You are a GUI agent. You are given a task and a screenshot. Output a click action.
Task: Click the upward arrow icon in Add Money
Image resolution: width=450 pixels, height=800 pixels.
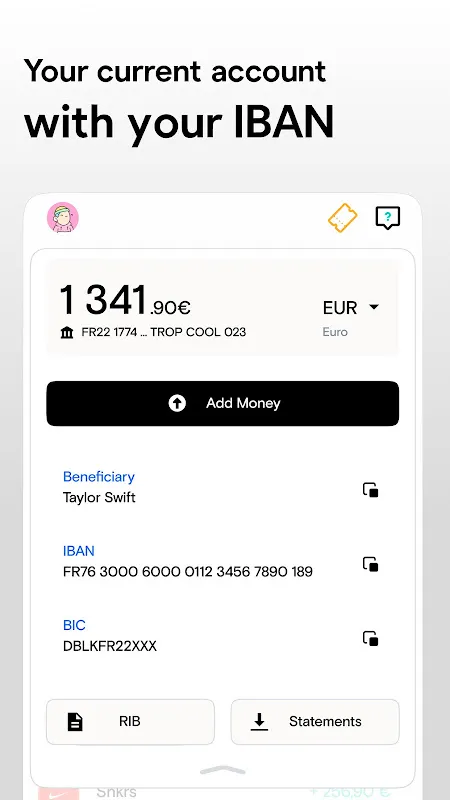[177, 404]
